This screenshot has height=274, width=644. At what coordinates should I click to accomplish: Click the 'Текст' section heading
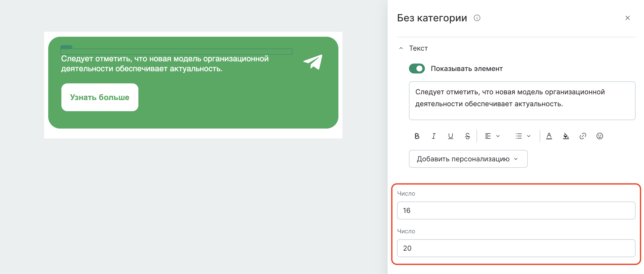tap(418, 48)
